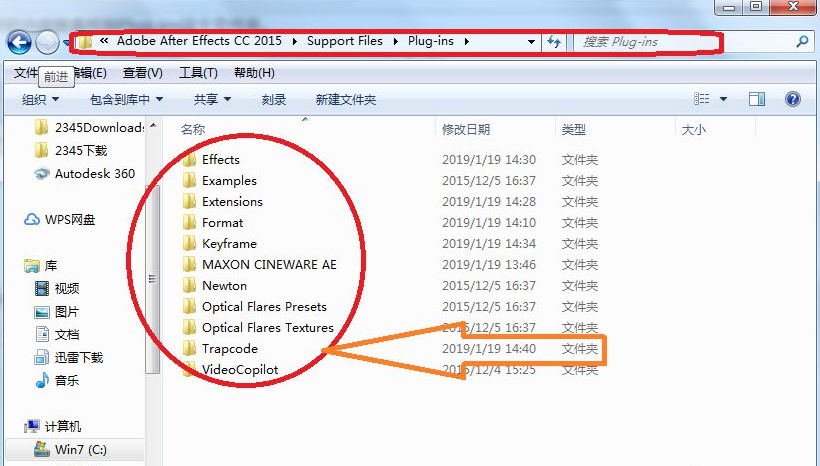Viewport: 820px width, 466px height.
Task: Open the 工具(T) menu
Action: click(198, 73)
